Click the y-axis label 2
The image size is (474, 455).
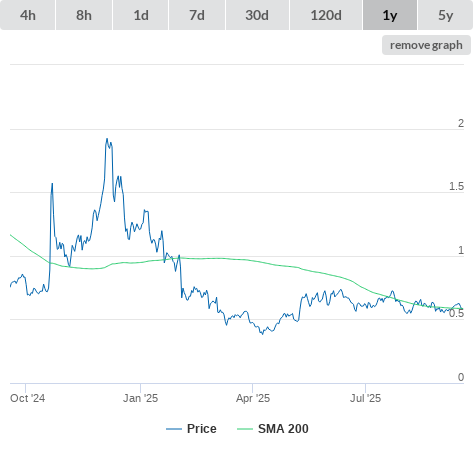pyautogui.click(x=461, y=123)
